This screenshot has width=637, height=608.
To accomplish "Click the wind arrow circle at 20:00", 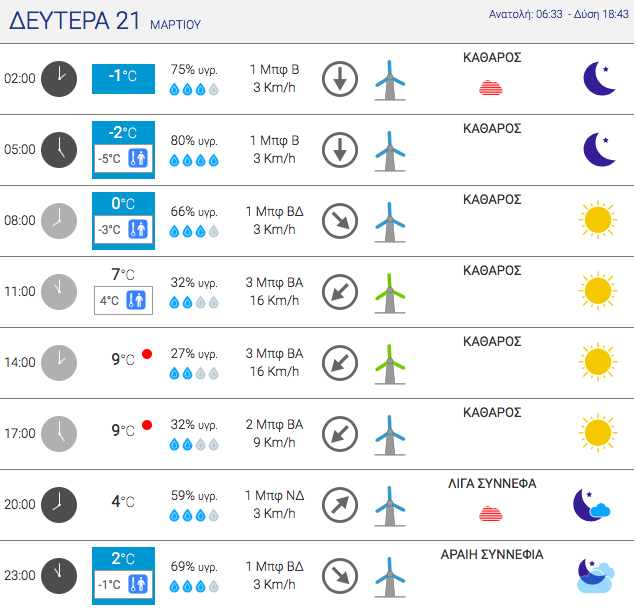I will point(340,505).
